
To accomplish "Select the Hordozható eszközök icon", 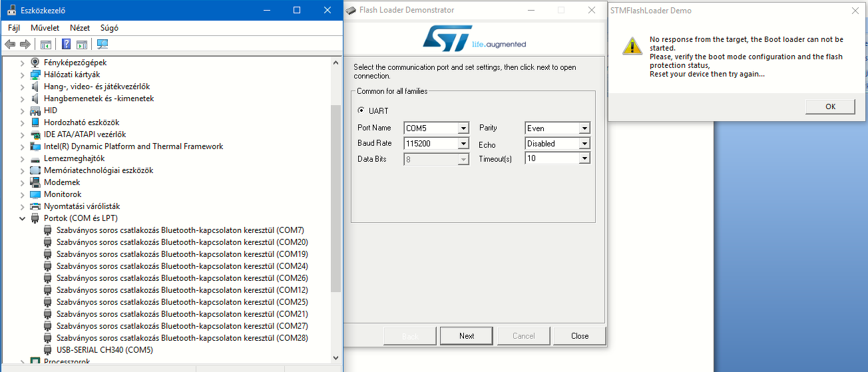I will 35,122.
